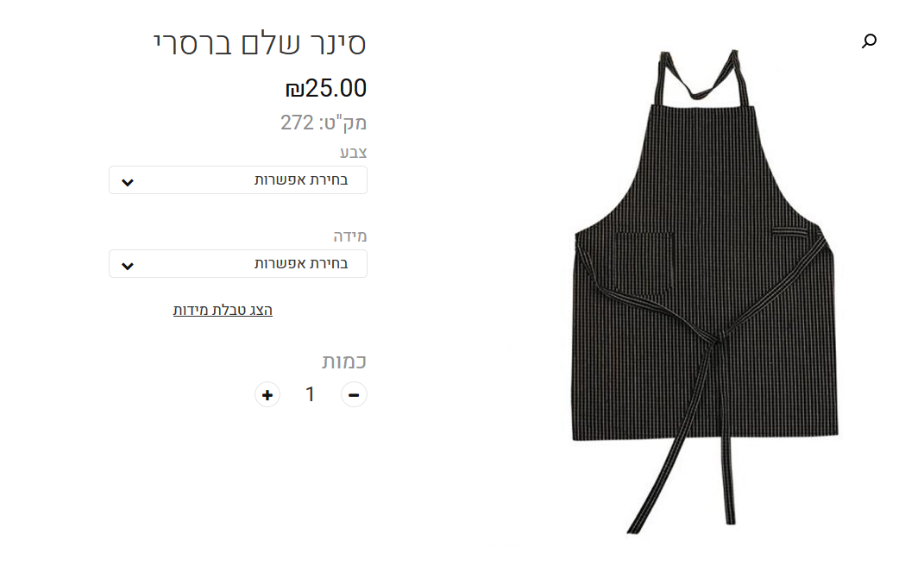Open the צבע color selection dropdown
Viewport: 924px width, 566px height.
coord(238,179)
